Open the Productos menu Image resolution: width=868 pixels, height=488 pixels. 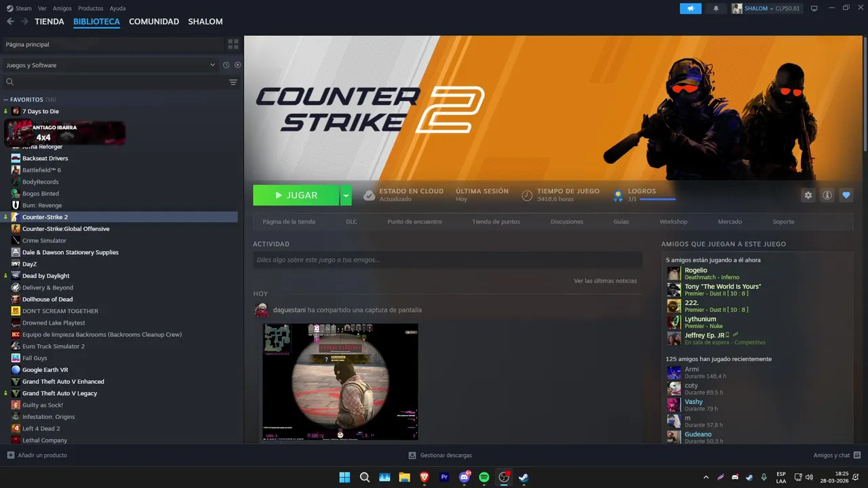90,8
